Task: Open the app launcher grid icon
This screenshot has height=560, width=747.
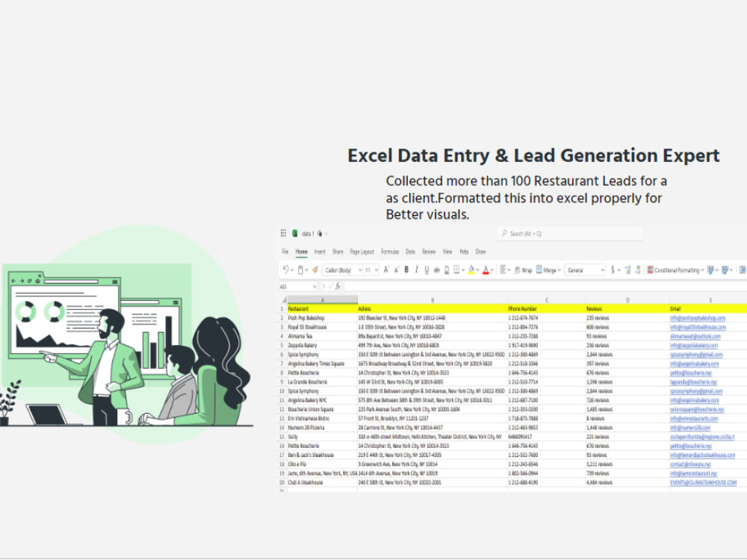Action: [x=283, y=233]
